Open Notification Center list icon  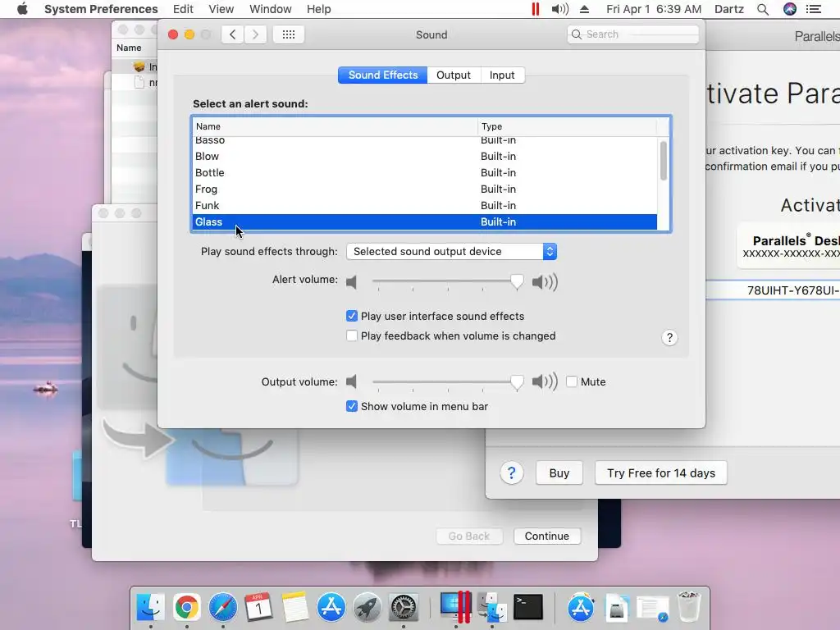pyautogui.click(x=814, y=9)
